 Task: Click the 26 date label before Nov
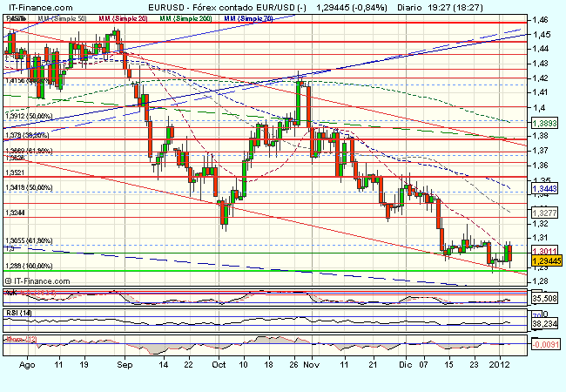(294, 365)
